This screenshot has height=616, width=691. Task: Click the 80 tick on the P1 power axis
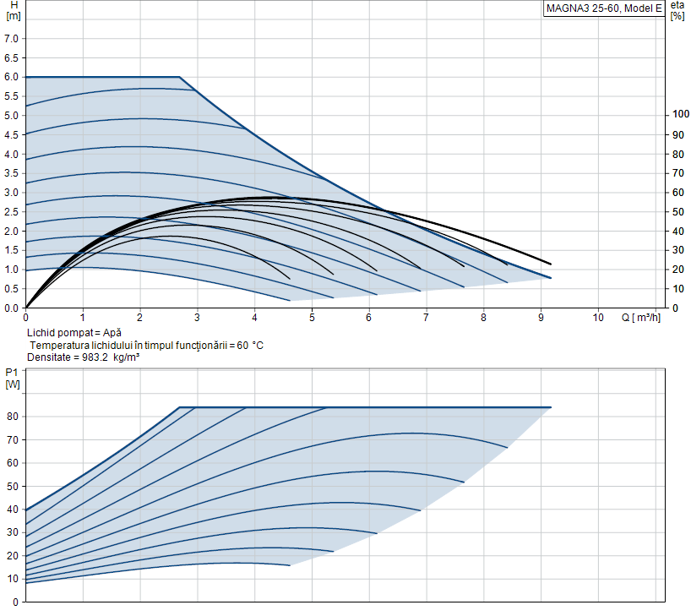point(13,417)
